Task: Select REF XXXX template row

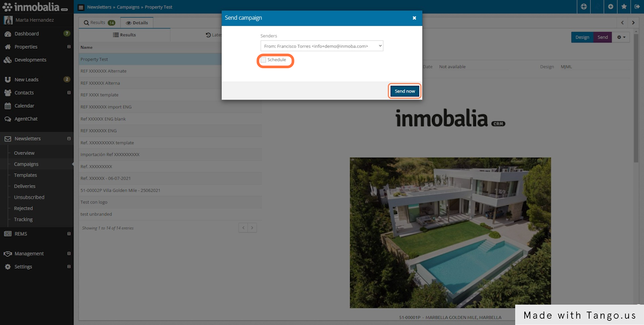Action: point(99,95)
